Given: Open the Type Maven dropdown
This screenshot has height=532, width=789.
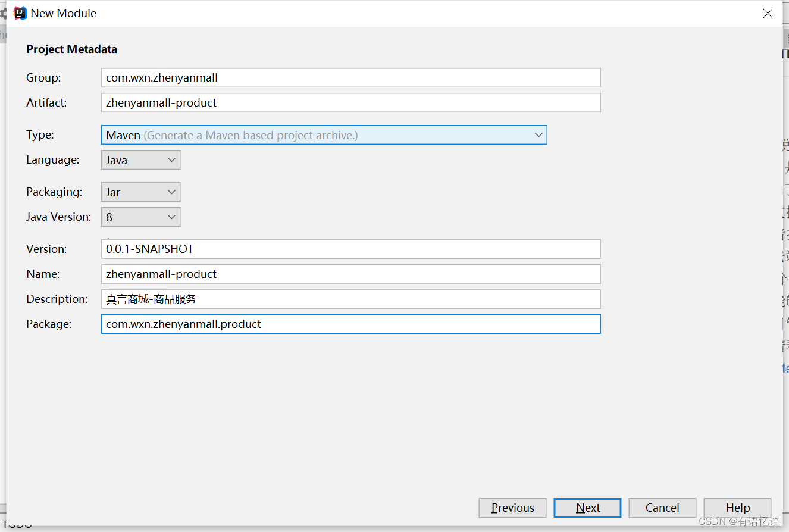Looking at the screenshot, I should pyautogui.click(x=324, y=135).
